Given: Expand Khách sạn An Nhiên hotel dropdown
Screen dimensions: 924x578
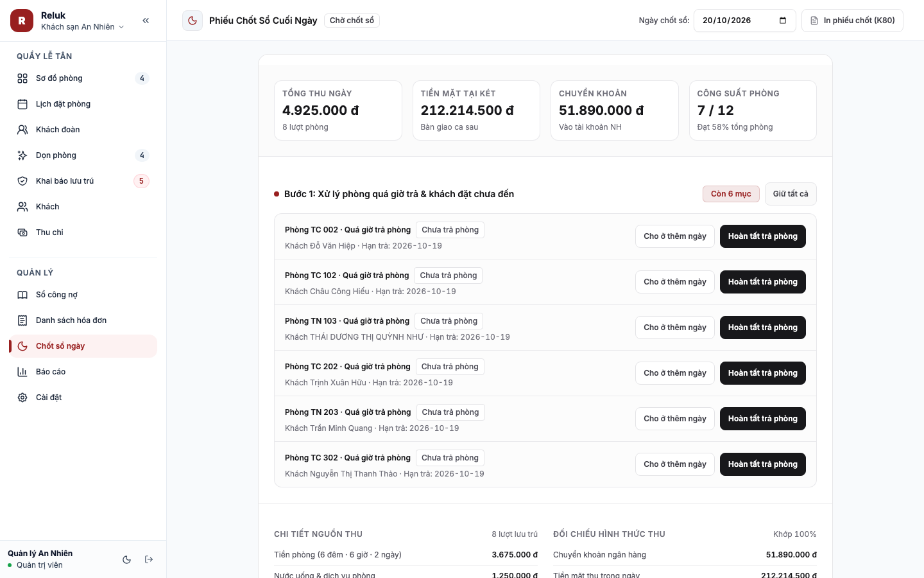Looking at the screenshot, I should click(x=82, y=27).
